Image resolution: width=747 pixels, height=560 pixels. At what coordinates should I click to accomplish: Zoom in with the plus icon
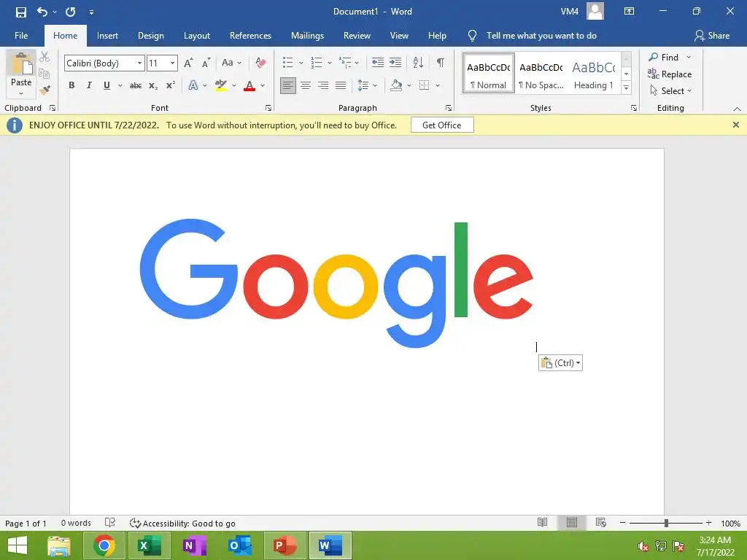(708, 523)
